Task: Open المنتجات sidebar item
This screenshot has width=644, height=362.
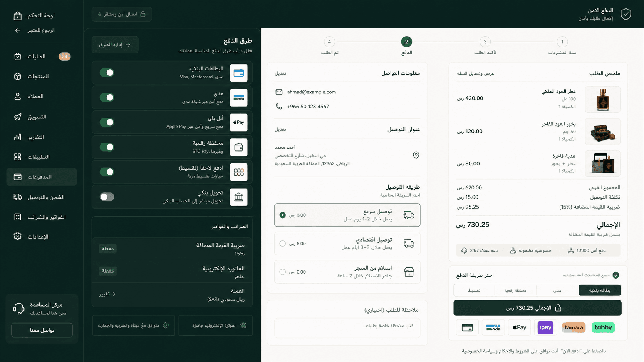Action: tap(42, 77)
